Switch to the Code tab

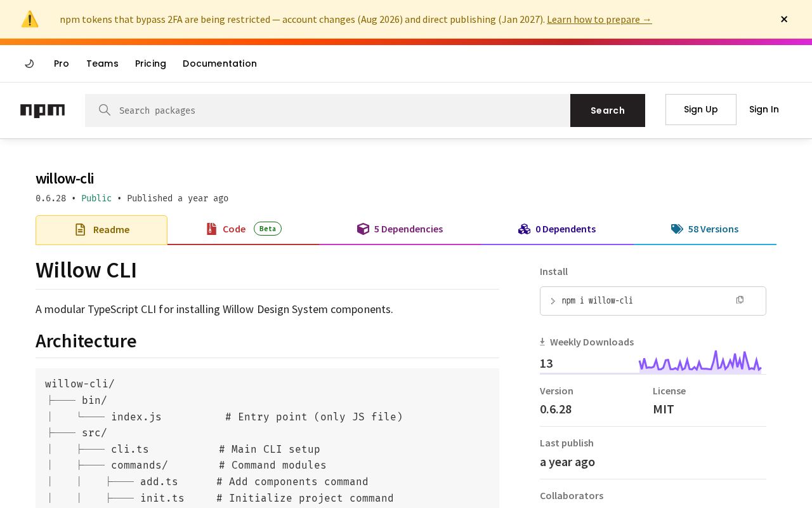[243, 229]
